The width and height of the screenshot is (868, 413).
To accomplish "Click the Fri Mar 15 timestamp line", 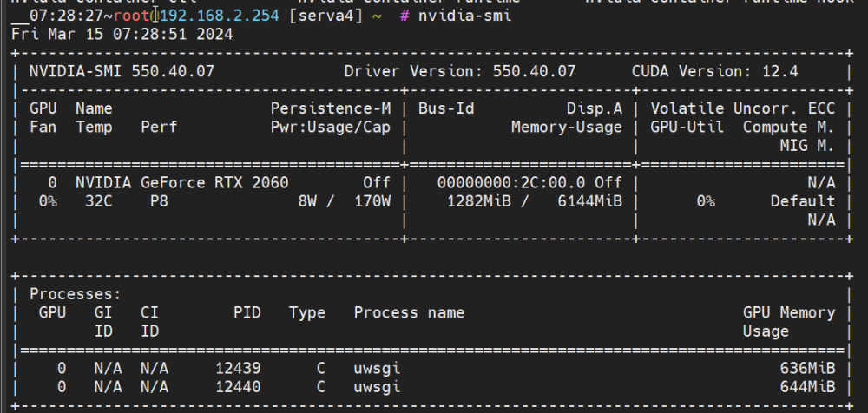I will (x=122, y=35).
